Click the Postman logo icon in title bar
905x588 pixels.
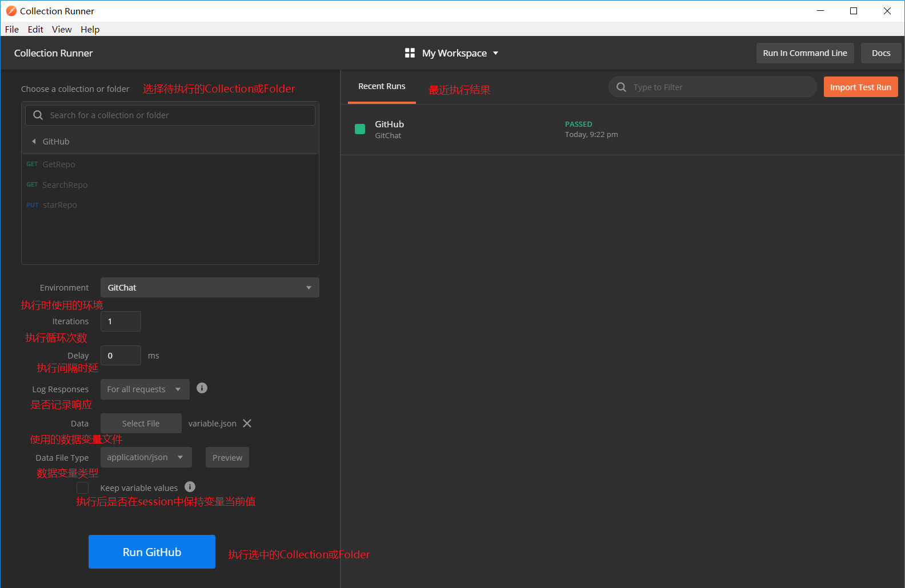11,11
